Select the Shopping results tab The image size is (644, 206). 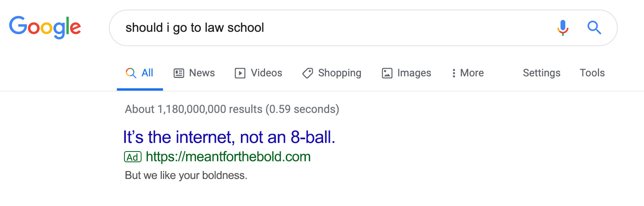pos(332,73)
